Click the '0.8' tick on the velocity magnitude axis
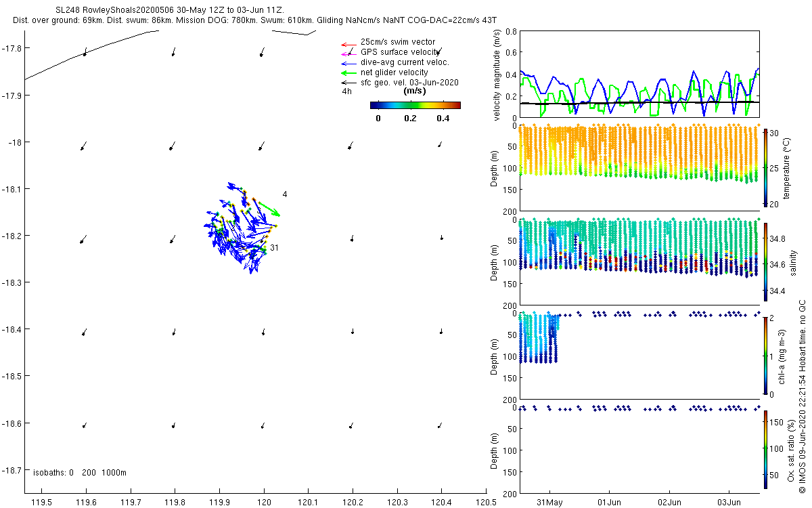Image resolution: width=812 pixels, height=508 pixels. [x=512, y=31]
